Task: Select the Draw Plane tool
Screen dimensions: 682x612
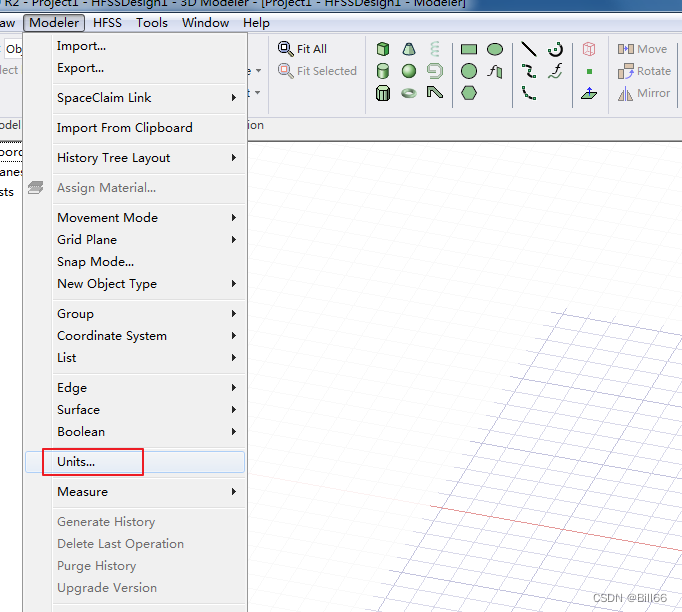Action: [x=589, y=93]
